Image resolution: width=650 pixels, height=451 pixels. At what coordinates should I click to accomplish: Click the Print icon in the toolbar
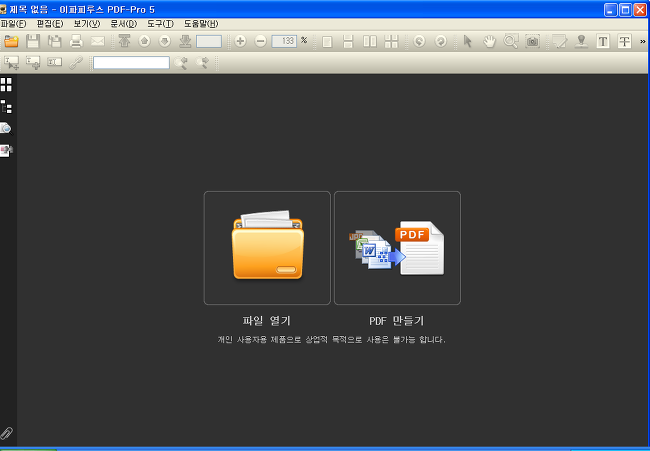pyautogui.click(x=76, y=41)
